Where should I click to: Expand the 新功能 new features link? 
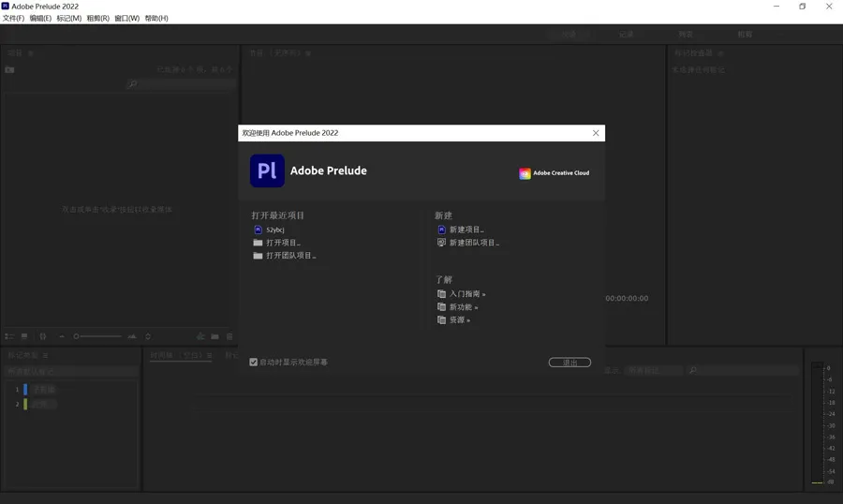point(463,307)
